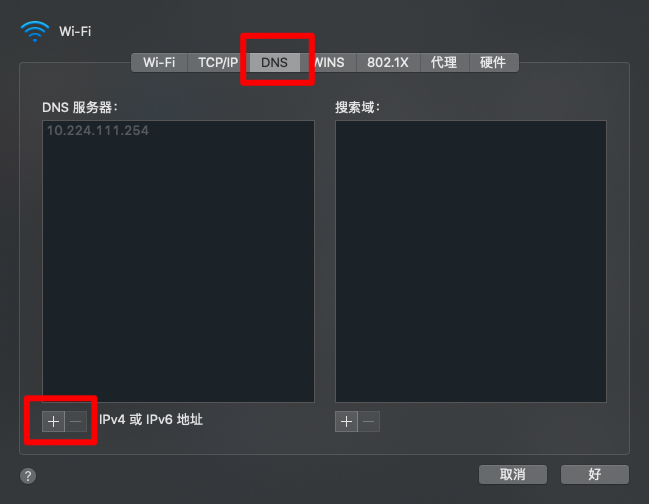The width and height of the screenshot is (649, 504).
Task: Click the minus button under search domains
Action: coord(369,422)
